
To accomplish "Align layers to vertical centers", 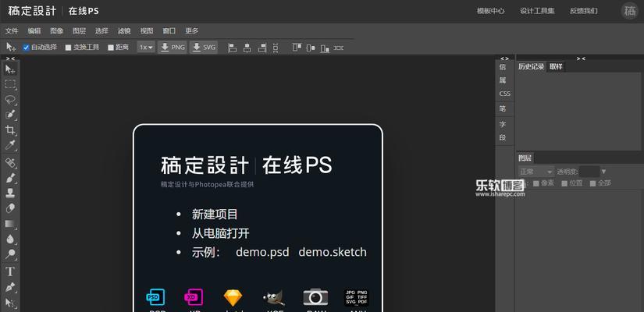I will (x=311, y=48).
